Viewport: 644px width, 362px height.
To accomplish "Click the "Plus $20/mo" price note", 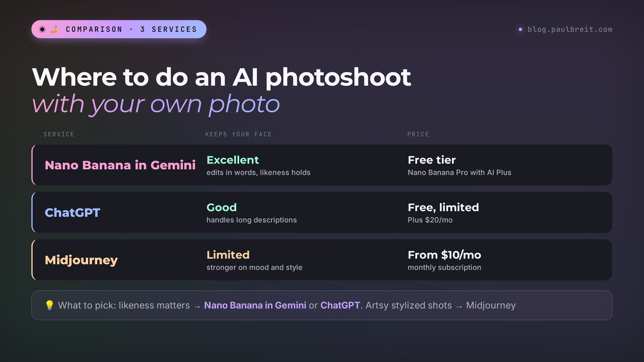I will 430,220.
